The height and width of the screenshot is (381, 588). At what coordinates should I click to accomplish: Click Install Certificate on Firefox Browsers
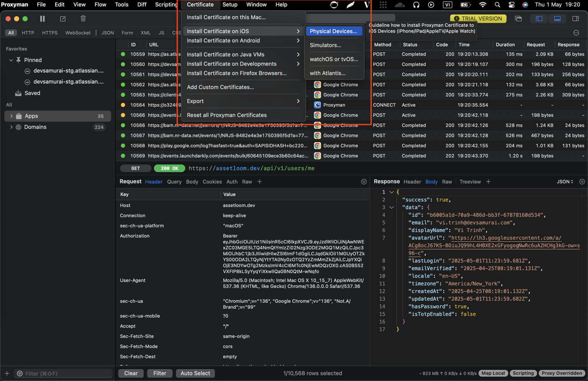click(x=237, y=73)
